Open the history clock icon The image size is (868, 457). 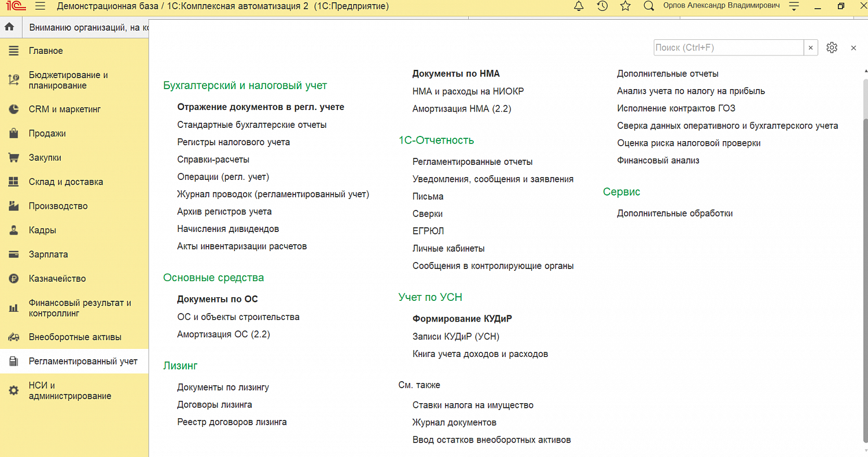point(602,6)
